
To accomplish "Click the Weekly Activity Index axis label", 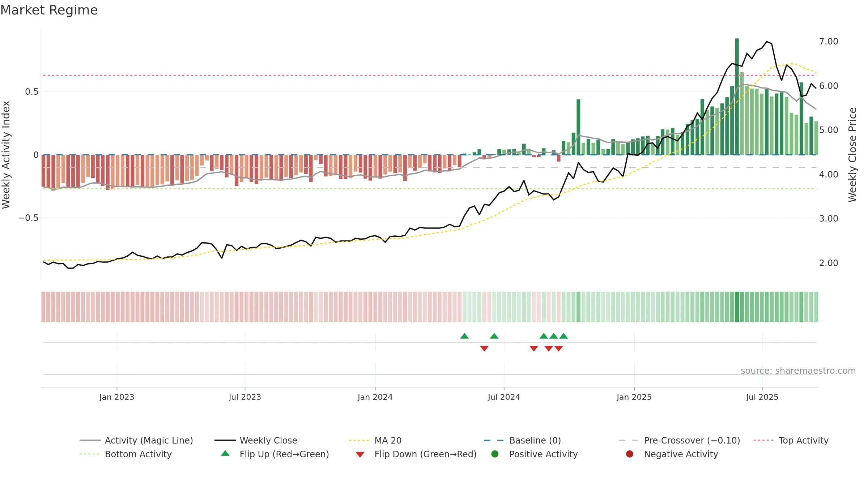I will click(x=6, y=155).
